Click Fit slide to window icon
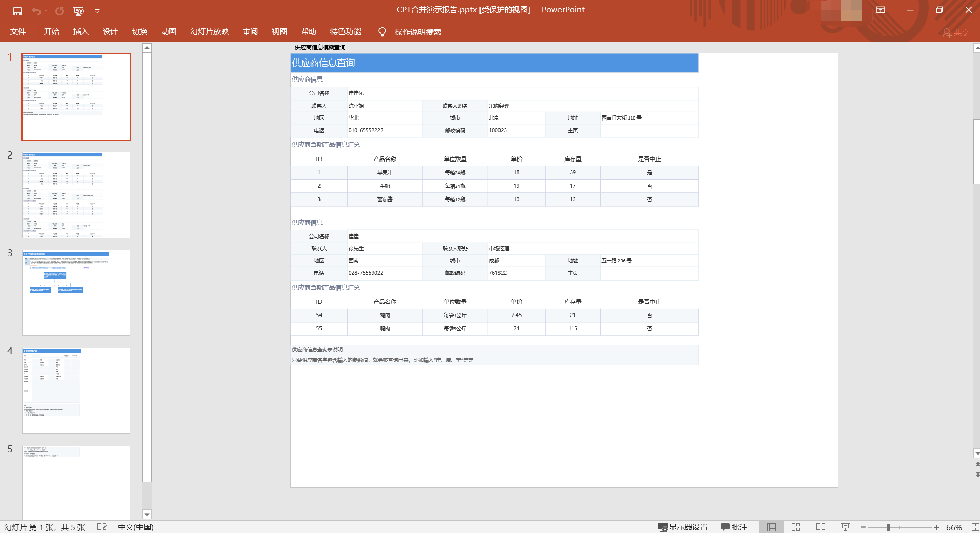Screen dimensions: 980x533 click(975, 527)
